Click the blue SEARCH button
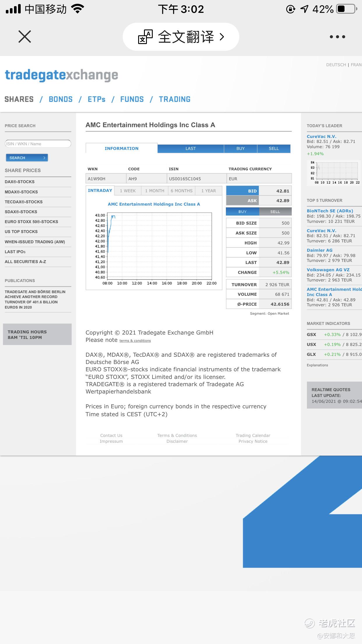Image resolution: width=362 pixels, height=644 pixels. 27,158
